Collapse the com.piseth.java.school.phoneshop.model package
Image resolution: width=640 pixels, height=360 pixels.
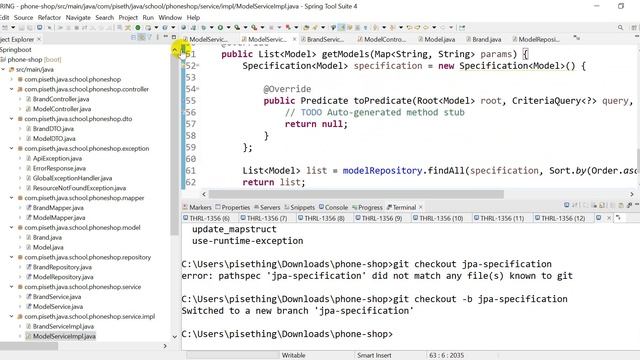coord(12,227)
